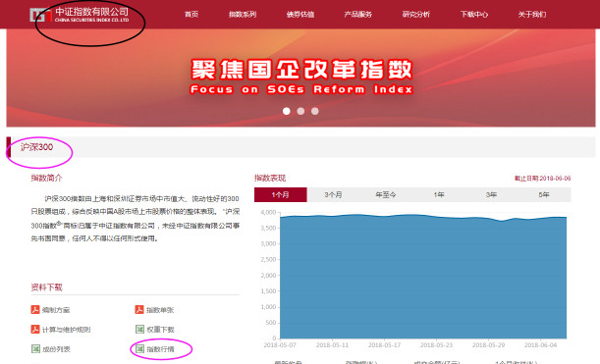Open the PDF icon for 编制方案
This screenshot has width=600, height=364.
35,309
